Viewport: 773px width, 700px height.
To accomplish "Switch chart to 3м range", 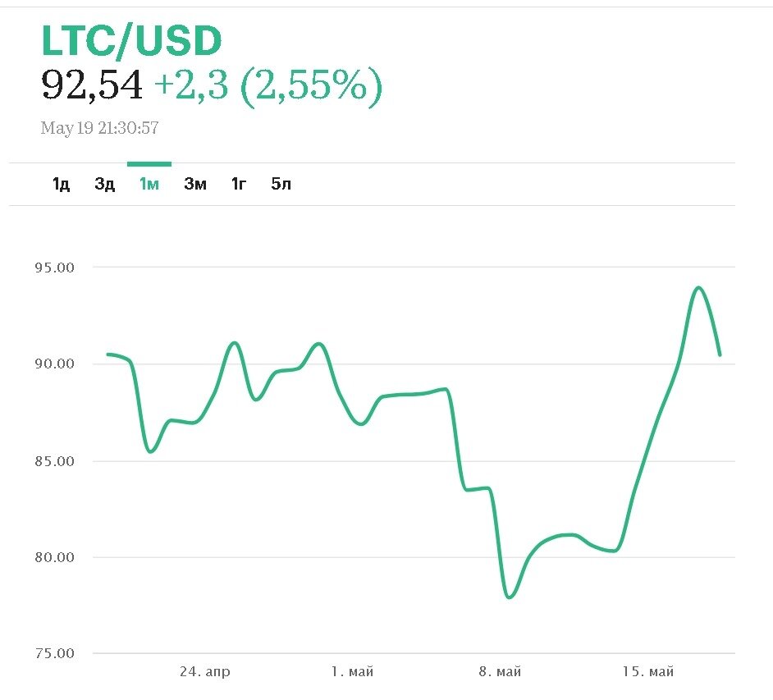I will (x=194, y=184).
